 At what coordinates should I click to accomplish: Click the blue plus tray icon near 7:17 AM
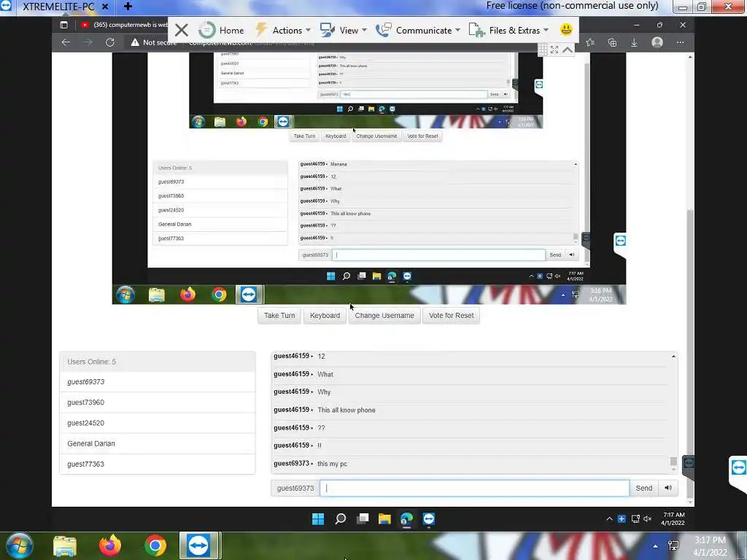[622, 519]
